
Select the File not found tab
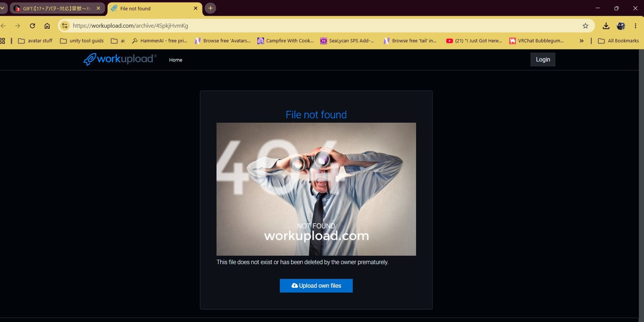click(x=155, y=8)
